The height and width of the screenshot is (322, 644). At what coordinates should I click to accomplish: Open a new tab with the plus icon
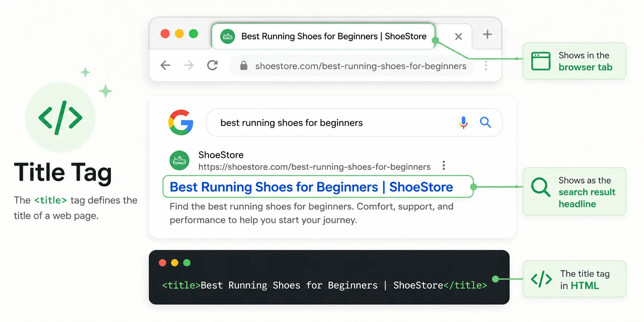[x=488, y=34]
